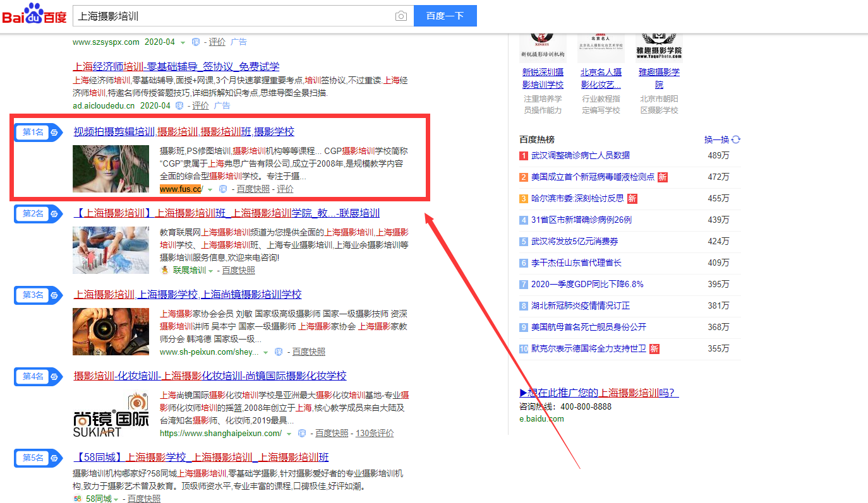The width and height of the screenshot is (868, 503).
Task: Open hot topic 武汉调整确诊病亡人员数据
Action: pyautogui.click(x=581, y=155)
